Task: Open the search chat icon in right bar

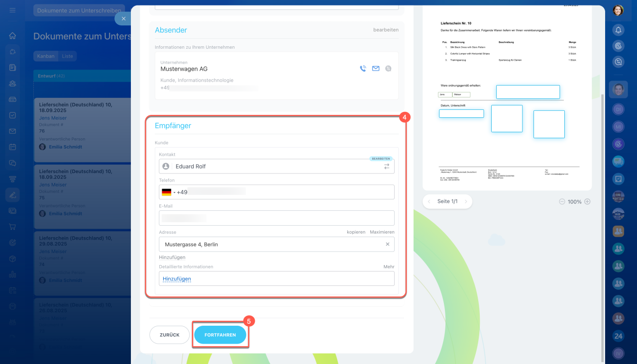Action: coord(618,62)
